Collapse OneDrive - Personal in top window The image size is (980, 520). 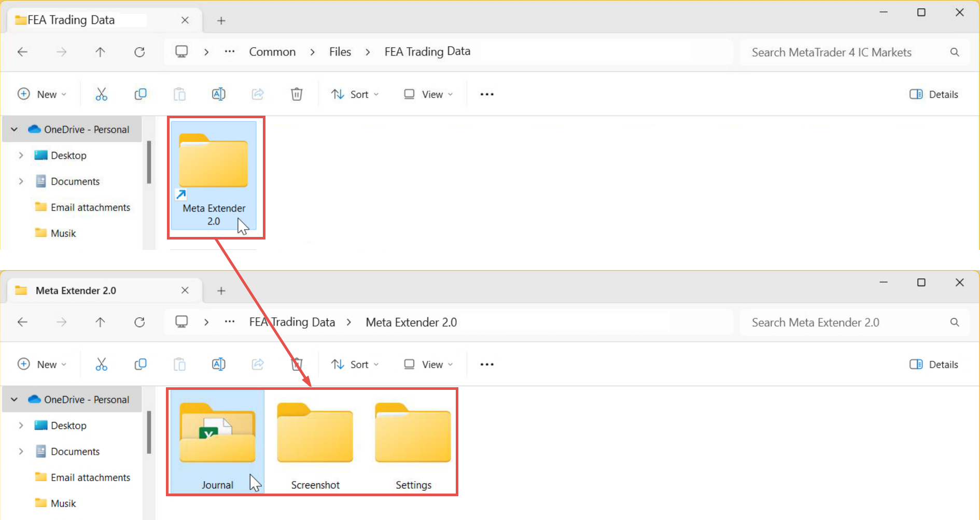(x=15, y=129)
